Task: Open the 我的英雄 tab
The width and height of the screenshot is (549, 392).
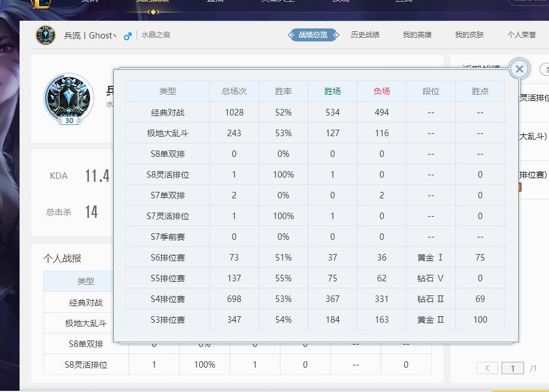Action: point(417,35)
